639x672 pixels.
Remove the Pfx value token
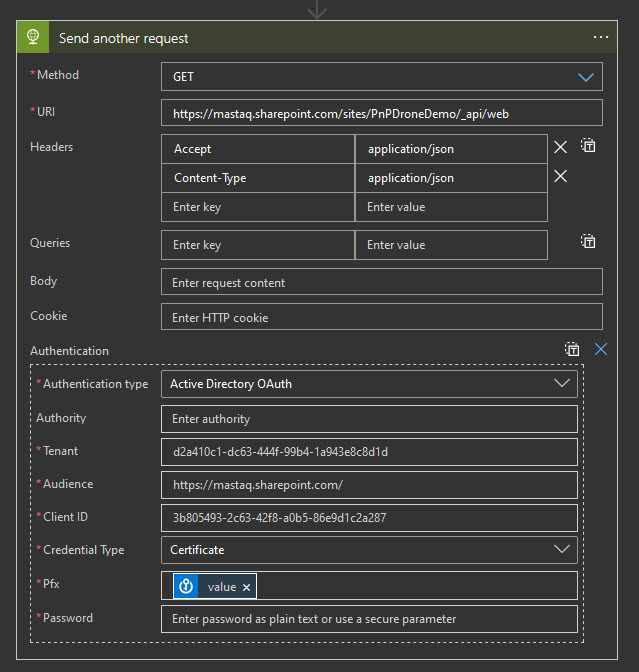coord(247,587)
